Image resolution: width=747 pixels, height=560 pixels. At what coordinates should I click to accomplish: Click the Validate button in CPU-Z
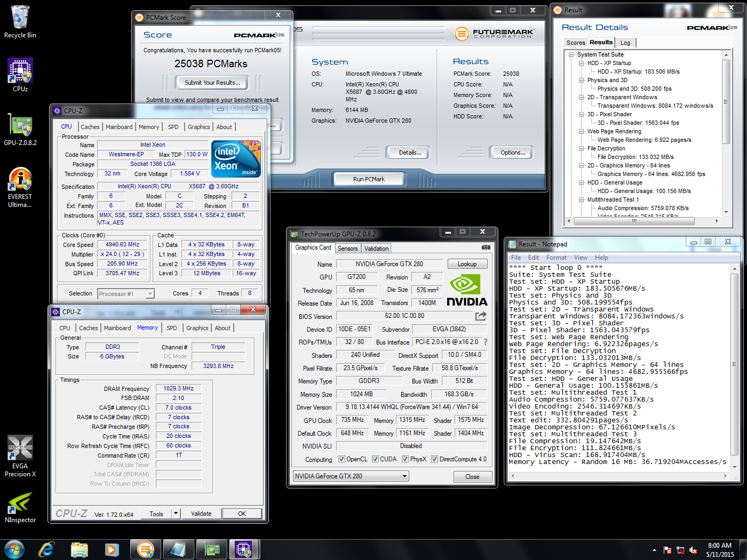click(x=201, y=514)
